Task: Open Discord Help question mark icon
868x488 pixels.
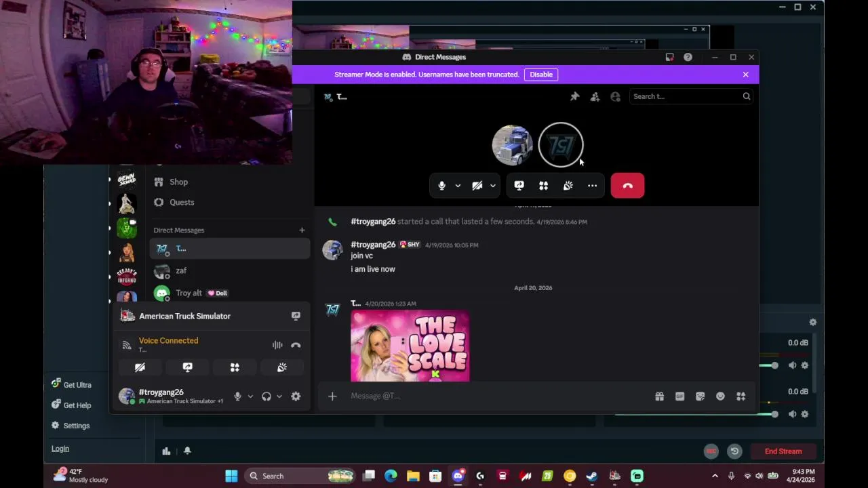Action: click(688, 57)
